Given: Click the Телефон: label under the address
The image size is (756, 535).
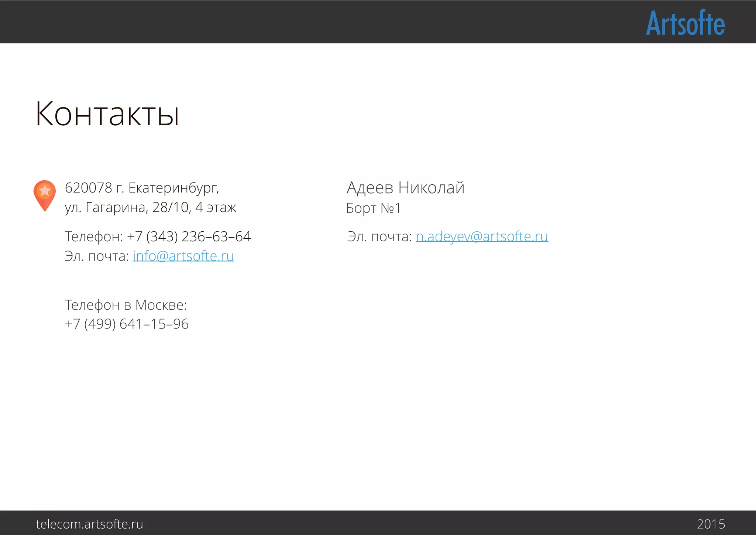Looking at the screenshot, I should (94, 236).
